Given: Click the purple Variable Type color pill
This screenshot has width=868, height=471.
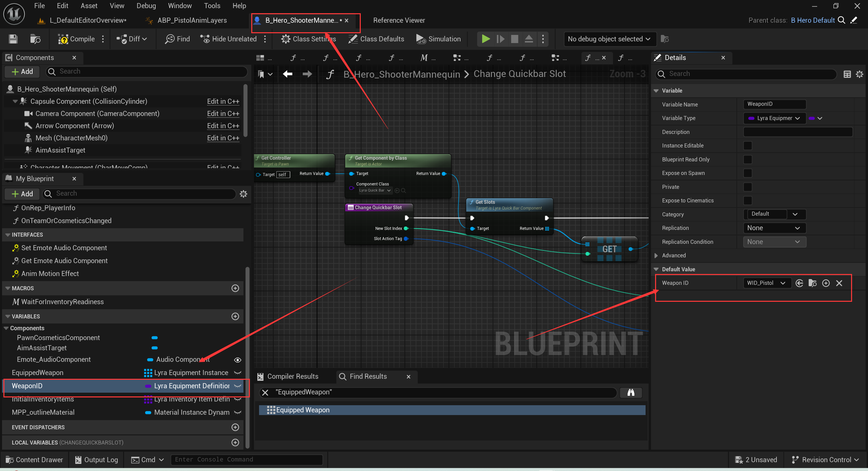Looking at the screenshot, I should coord(812,118).
